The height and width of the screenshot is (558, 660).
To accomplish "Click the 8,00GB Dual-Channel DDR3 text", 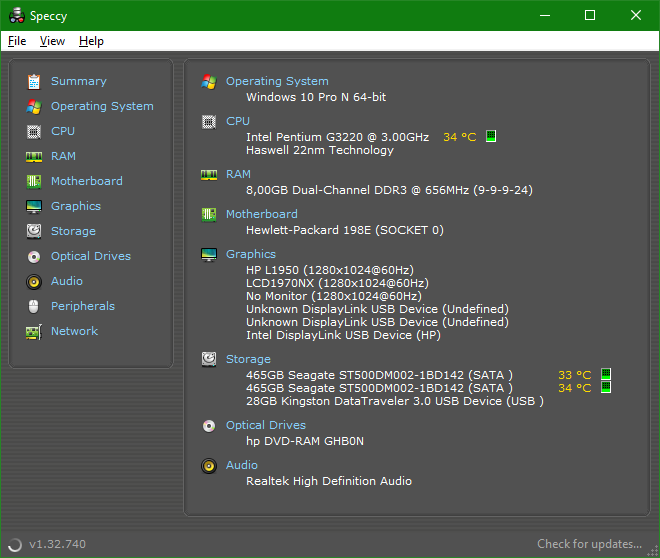I will (389, 190).
